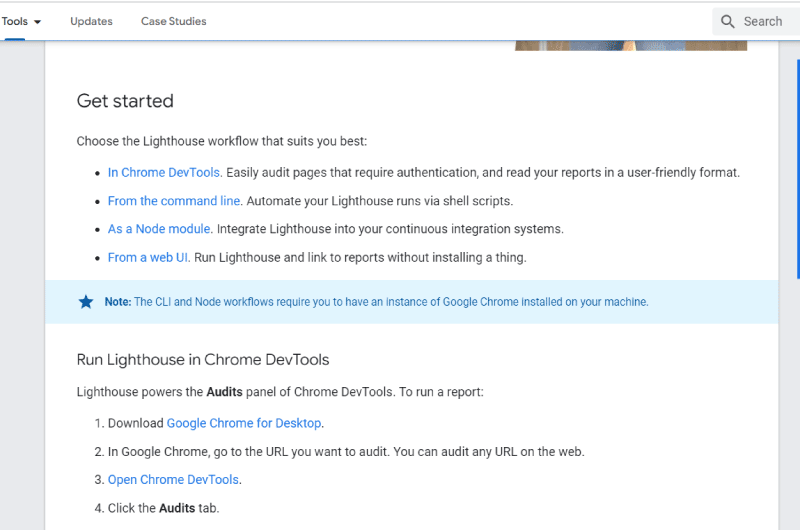This screenshot has height=530, width=800.
Task: Select the Run Lighthouse in Chrome DevTools heading
Action: tap(203, 360)
